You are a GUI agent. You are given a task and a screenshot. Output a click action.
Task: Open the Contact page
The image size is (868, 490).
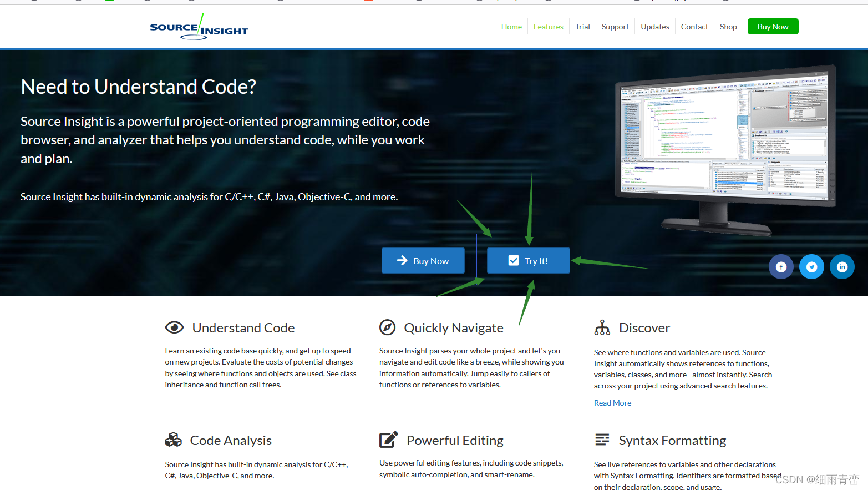tap(694, 27)
